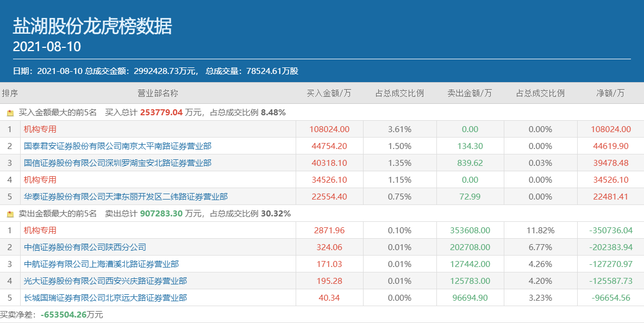
Task: Click net amount -125587.73
Action: click(x=611, y=281)
